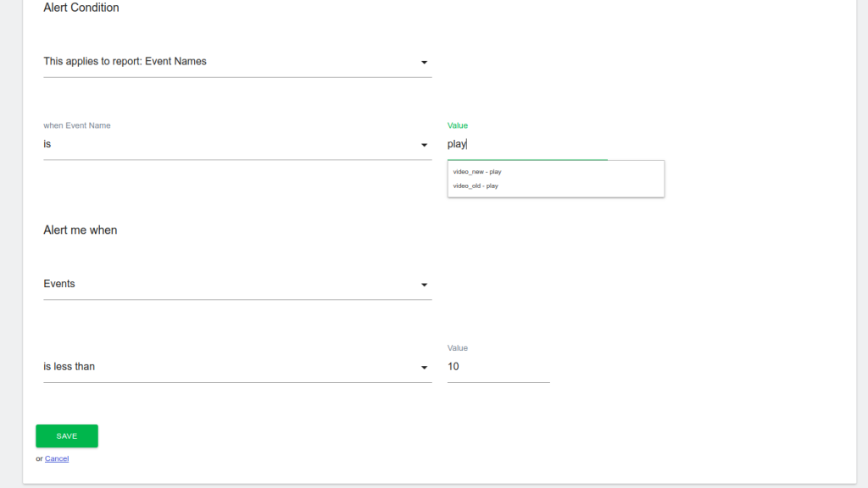
Task: Choose 'video_new - play' from suggestions
Action: [x=477, y=172]
